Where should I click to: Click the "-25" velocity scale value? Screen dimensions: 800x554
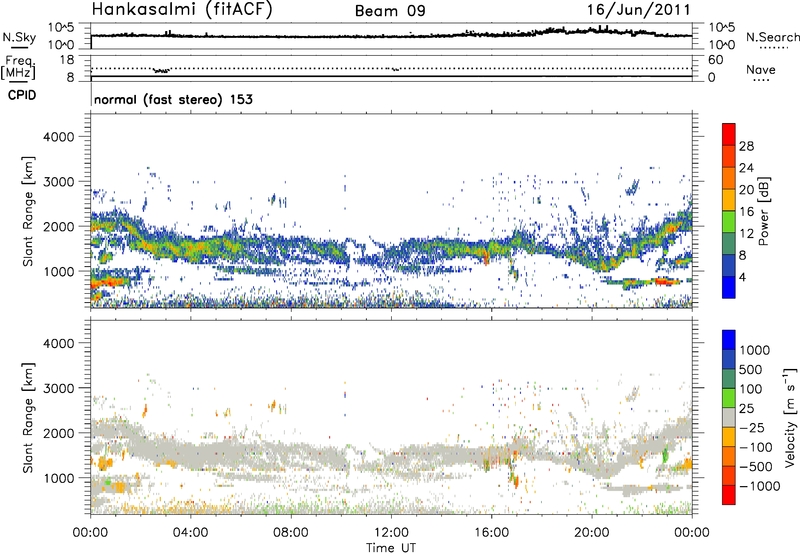(752, 427)
